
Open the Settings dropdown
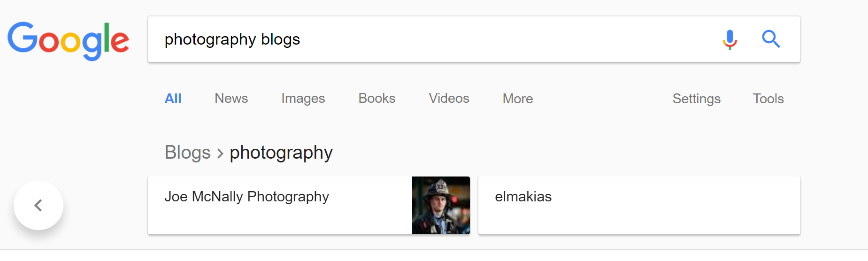click(x=696, y=99)
